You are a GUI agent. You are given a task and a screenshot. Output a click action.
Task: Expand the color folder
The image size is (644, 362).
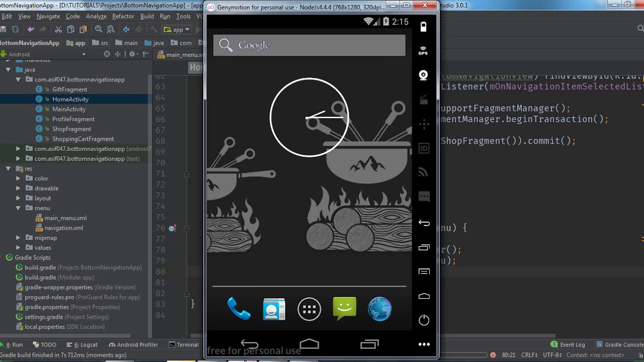18,178
